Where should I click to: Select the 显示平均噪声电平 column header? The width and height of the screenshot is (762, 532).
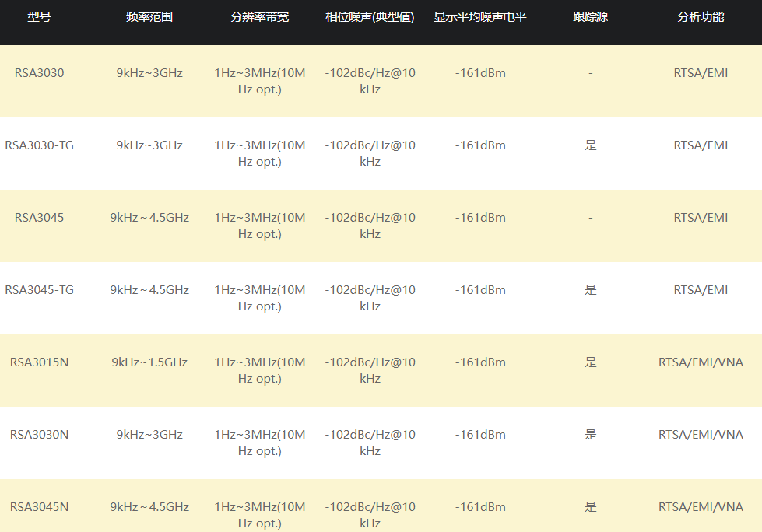pos(480,16)
